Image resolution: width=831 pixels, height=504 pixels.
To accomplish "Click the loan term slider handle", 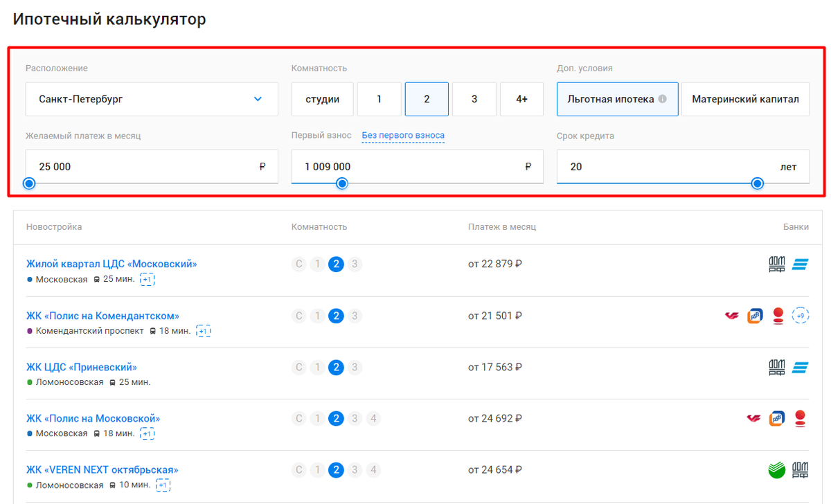I will pos(758,183).
